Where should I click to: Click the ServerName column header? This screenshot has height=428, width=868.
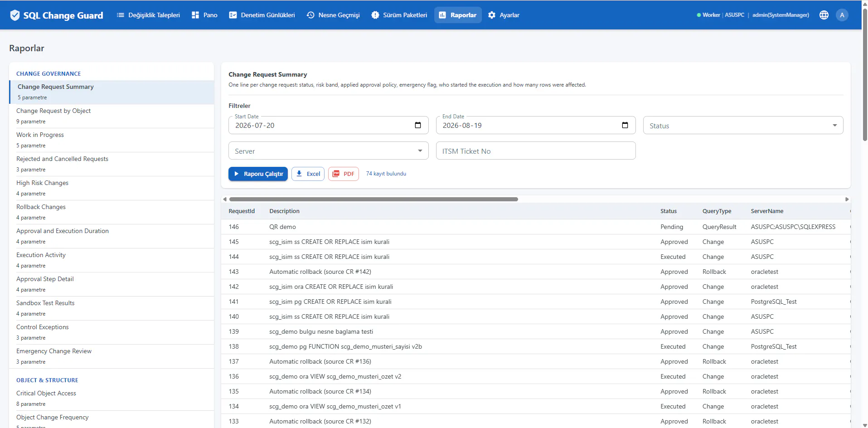(767, 211)
